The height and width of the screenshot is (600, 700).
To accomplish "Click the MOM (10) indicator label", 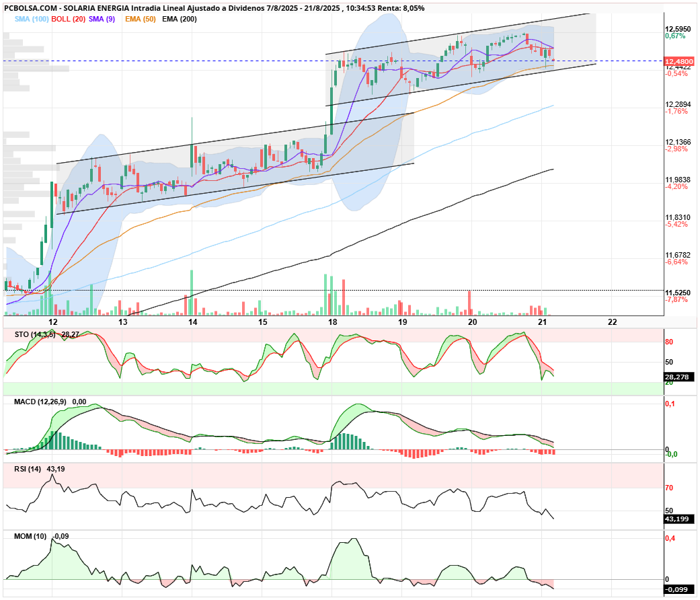I will tap(30, 536).
